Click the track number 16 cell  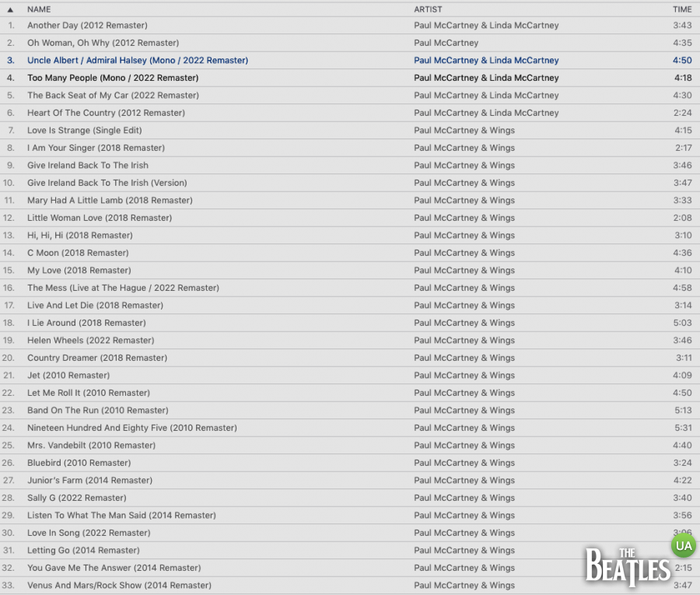tap(9, 288)
